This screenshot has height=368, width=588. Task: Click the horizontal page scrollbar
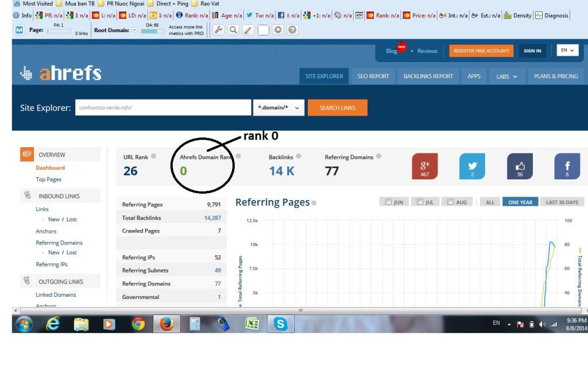click(x=300, y=310)
